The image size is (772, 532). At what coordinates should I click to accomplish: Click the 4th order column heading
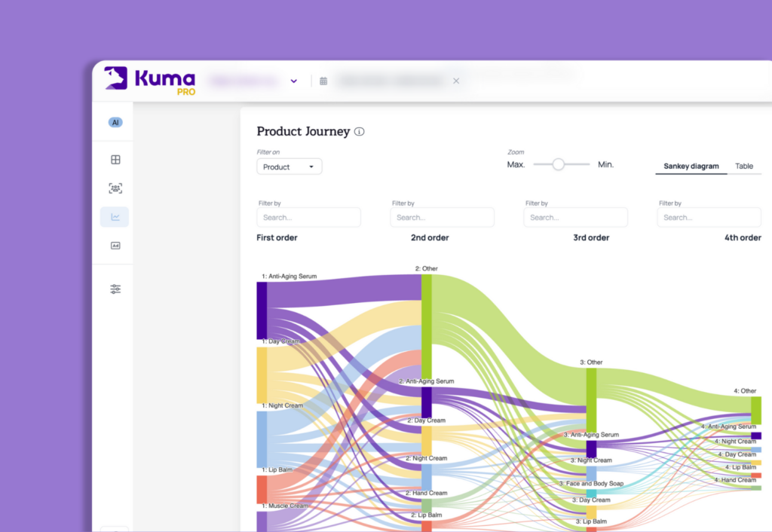pyautogui.click(x=743, y=237)
